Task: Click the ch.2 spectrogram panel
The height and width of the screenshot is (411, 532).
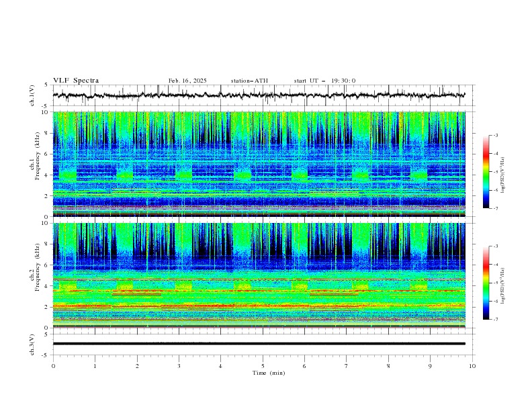Action: point(259,275)
